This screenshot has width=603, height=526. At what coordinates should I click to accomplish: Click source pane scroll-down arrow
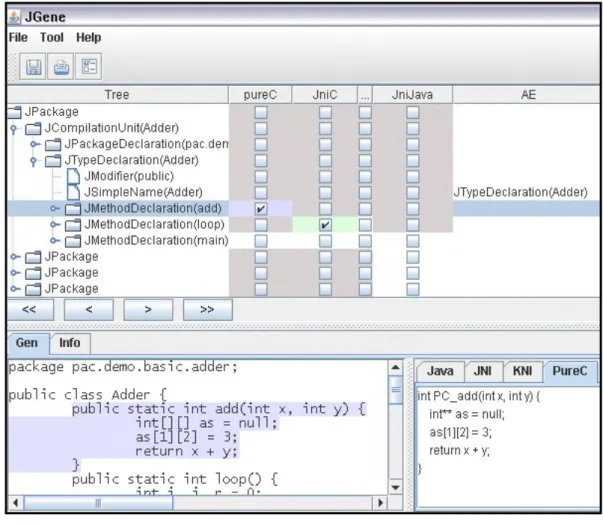[x=396, y=488]
